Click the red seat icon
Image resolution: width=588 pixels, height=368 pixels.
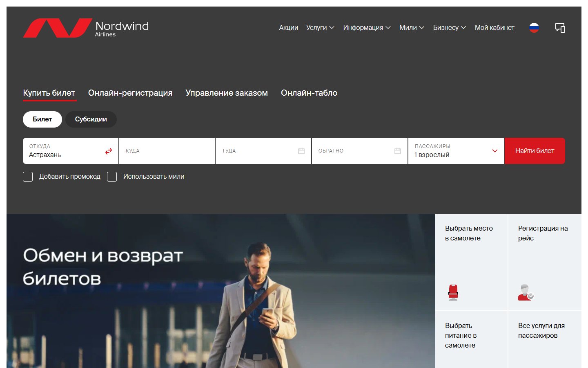coord(453,292)
